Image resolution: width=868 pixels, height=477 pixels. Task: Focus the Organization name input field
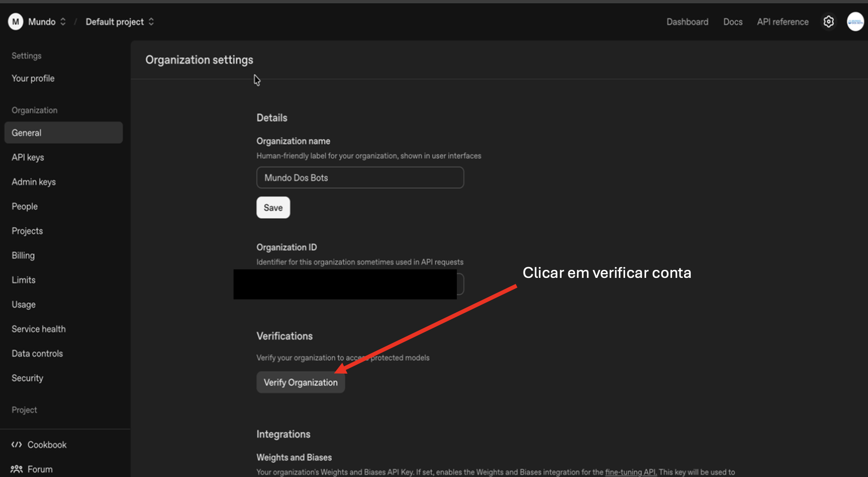click(x=360, y=178)
